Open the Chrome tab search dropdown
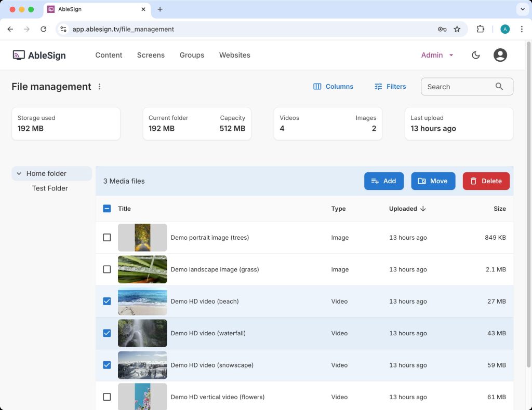The image size is (532, 410). pyautogui.click(x=523, y=9)
